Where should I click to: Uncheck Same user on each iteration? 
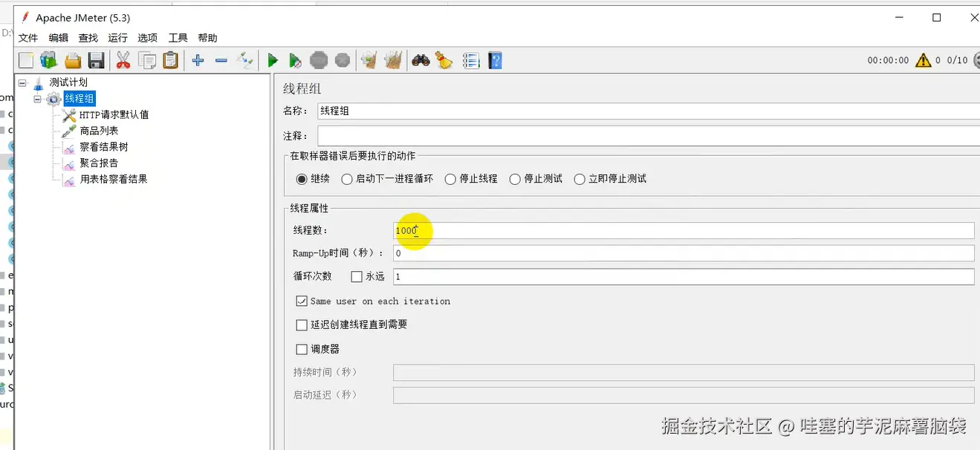[x=302, y=301]
